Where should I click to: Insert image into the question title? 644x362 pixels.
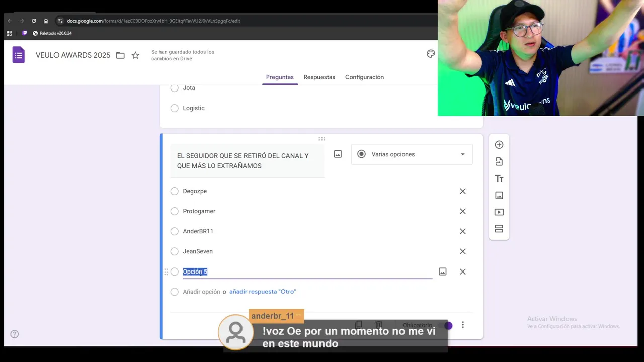coord(338,154)
